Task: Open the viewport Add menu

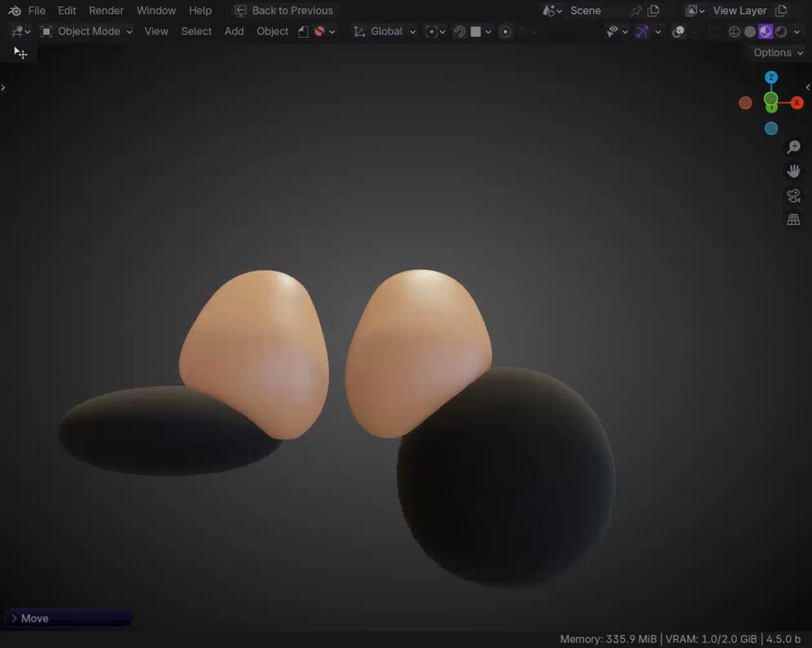Action: pos(234,31)
